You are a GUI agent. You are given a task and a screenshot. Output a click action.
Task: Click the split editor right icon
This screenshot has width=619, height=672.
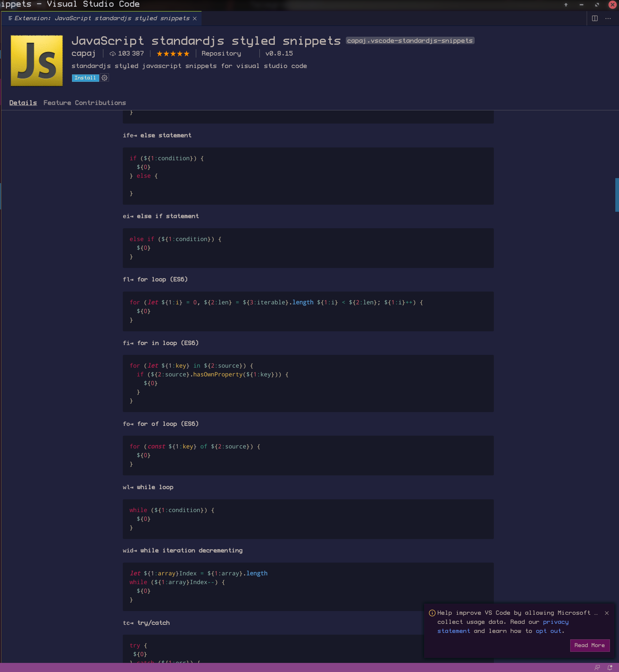[x=595, y=19]
